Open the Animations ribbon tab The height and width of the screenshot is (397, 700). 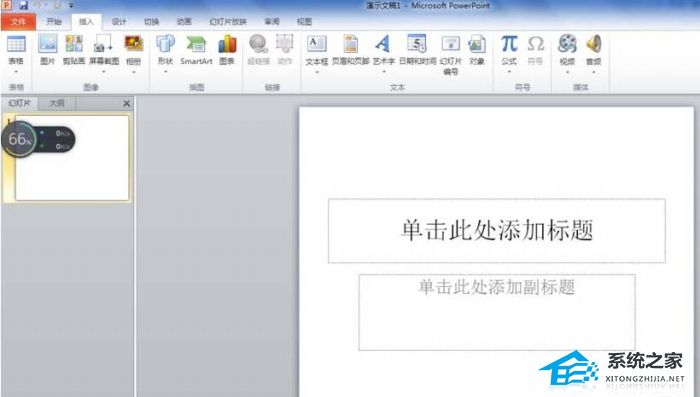click(184, 21)
